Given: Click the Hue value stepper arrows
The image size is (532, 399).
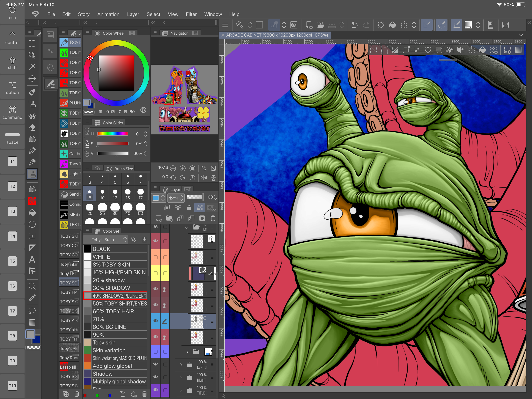Looking at the screenshot, I should pos(145,134).
